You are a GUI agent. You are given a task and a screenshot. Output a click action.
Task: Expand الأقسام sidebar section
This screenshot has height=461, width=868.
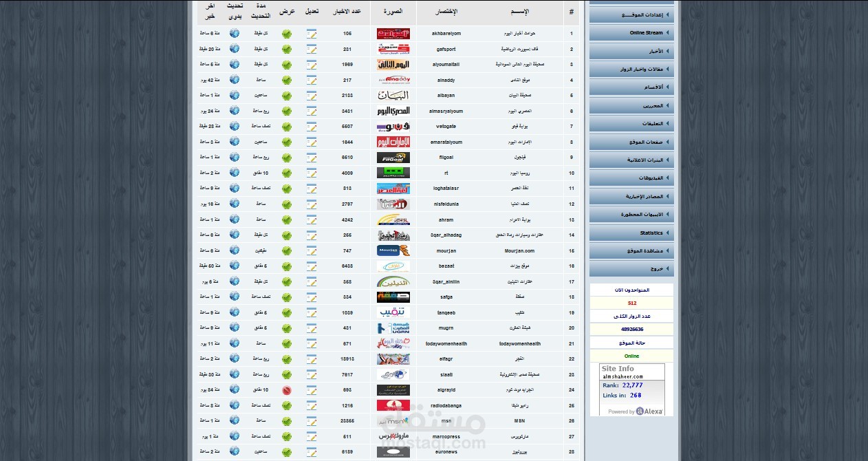[x=631, y=87]
